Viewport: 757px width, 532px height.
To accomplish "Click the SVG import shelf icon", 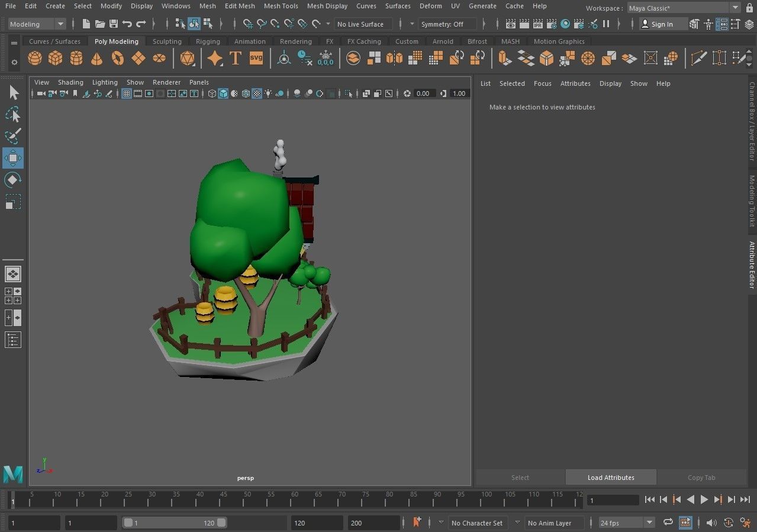I will 256,58.
